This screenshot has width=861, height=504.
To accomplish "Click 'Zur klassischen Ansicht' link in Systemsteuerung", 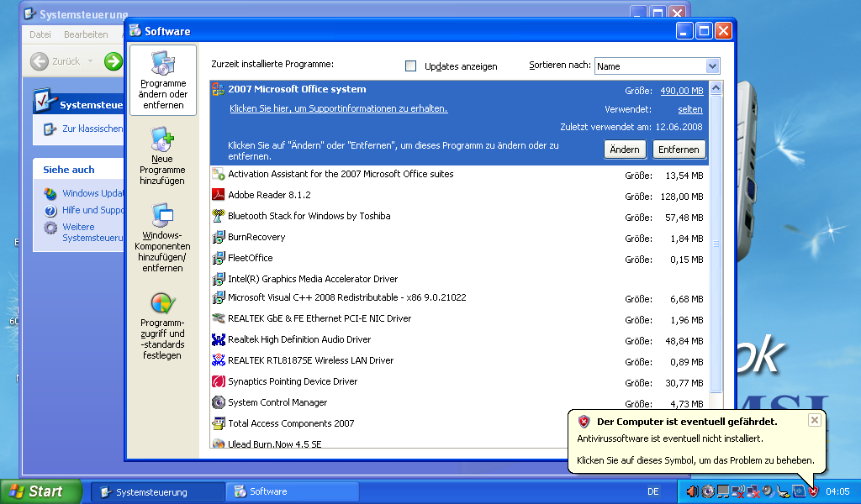I will (92, 129).
